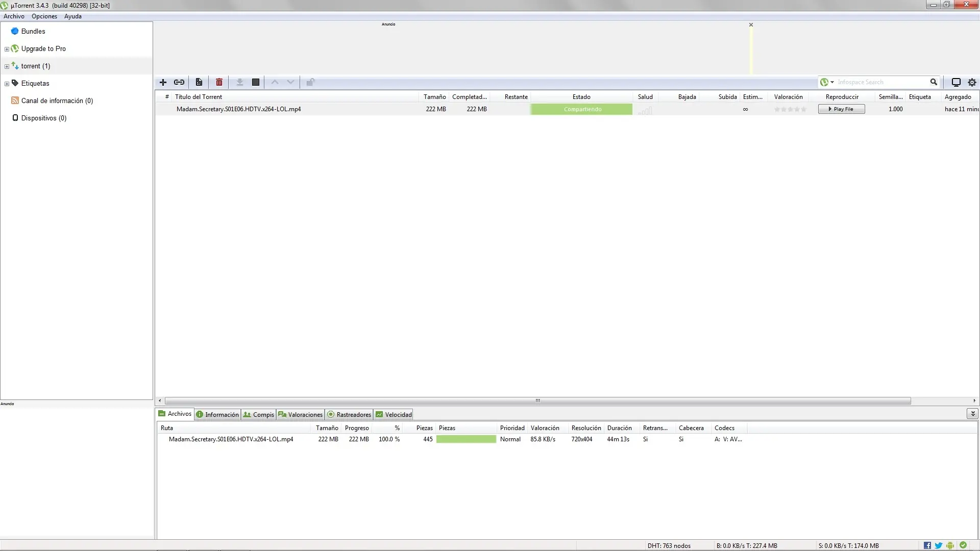Sort by Agregado column header
This screenshot has width=980, height=551.
point(958,97)
